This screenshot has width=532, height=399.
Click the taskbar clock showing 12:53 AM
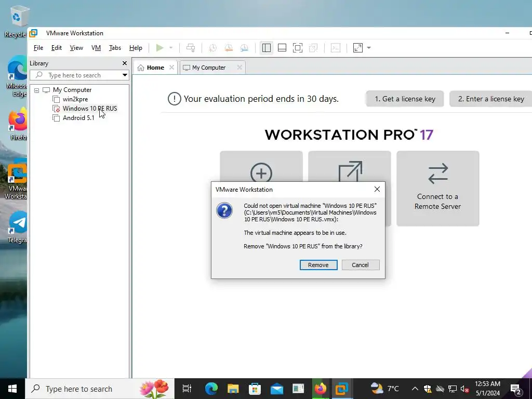tap(487, 389)
